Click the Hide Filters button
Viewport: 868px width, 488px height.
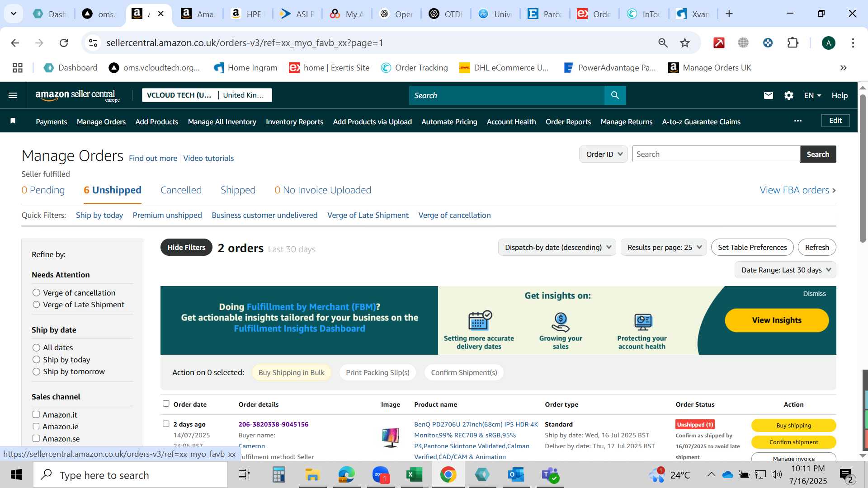coord(186,247)
